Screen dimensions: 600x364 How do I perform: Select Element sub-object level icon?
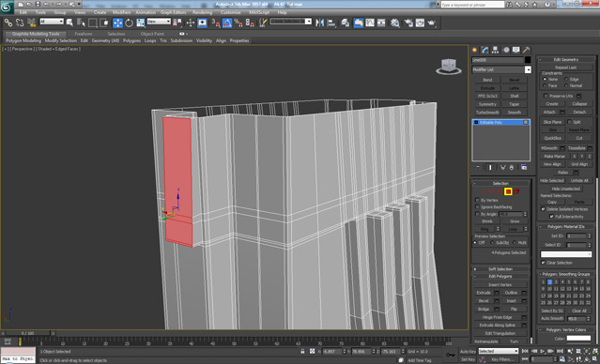(516, 191)
